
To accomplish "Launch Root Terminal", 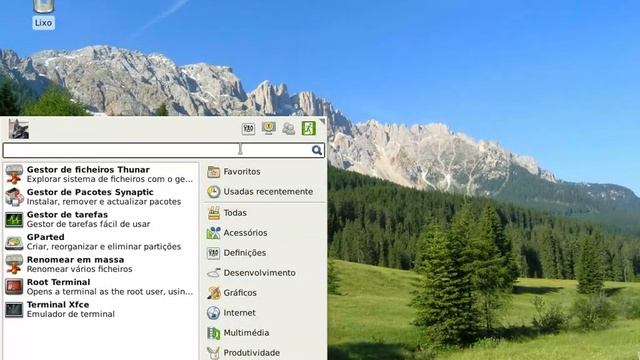I will click(x=100, y=287).
